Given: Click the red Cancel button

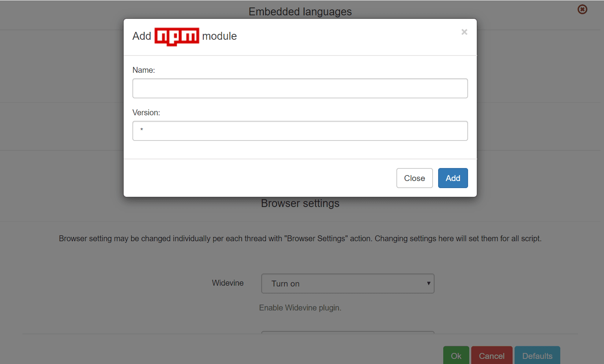Looking at the screenshot, I should click(491, 355).
